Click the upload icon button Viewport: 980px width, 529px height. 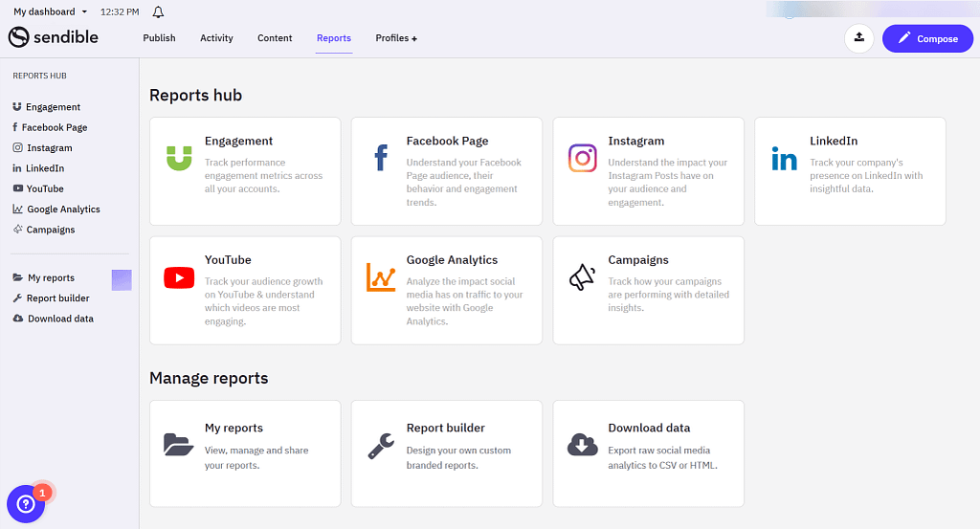(858, 38)
